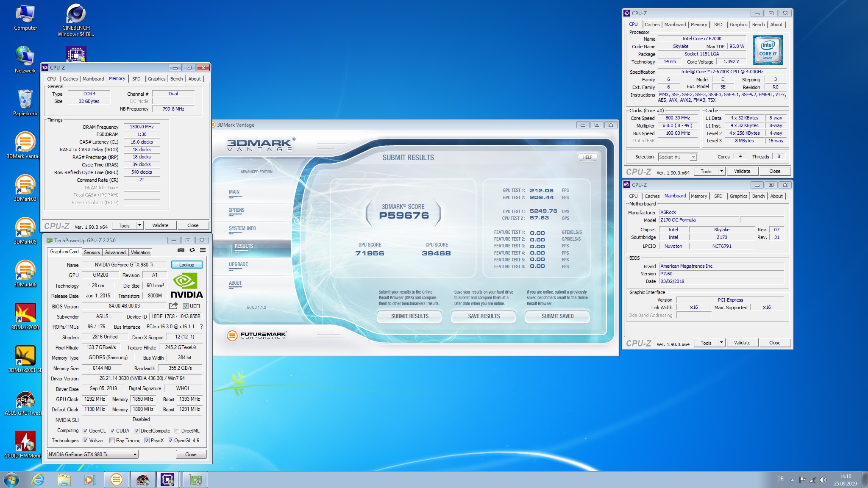868x488 pixels.
Task: Launch 3DMark2000 desktop shortcut
Action: (25, 316)
